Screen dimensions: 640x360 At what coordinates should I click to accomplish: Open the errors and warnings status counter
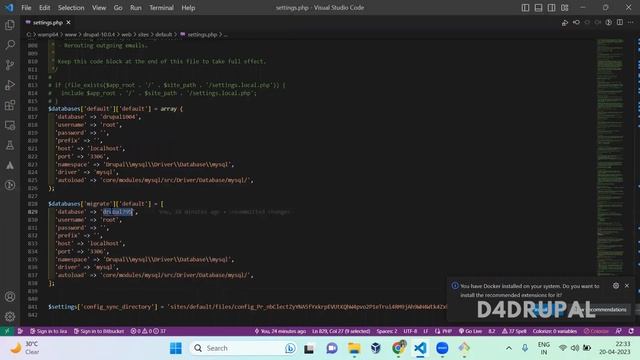click(x=148, y=331)
